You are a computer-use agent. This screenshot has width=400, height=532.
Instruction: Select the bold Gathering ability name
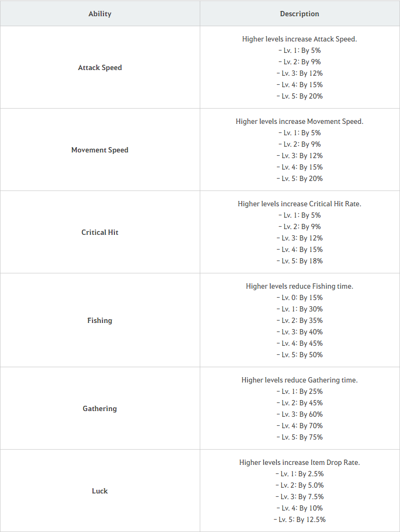point(100,409)
